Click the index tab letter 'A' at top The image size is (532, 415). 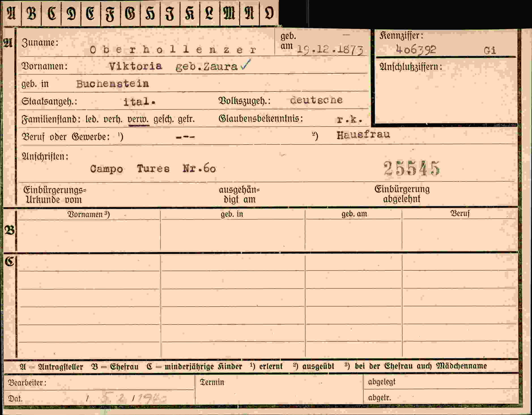(11, 13)
